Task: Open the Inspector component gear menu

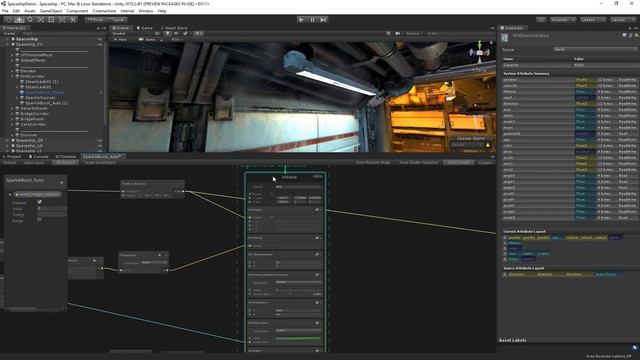Action: [636, 36]
